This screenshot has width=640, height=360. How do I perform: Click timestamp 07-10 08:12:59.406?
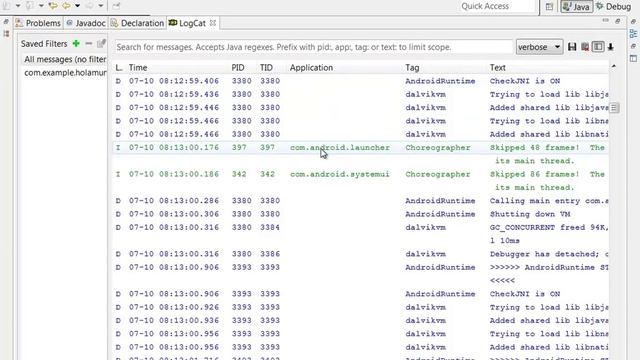[x=174, y=81]
